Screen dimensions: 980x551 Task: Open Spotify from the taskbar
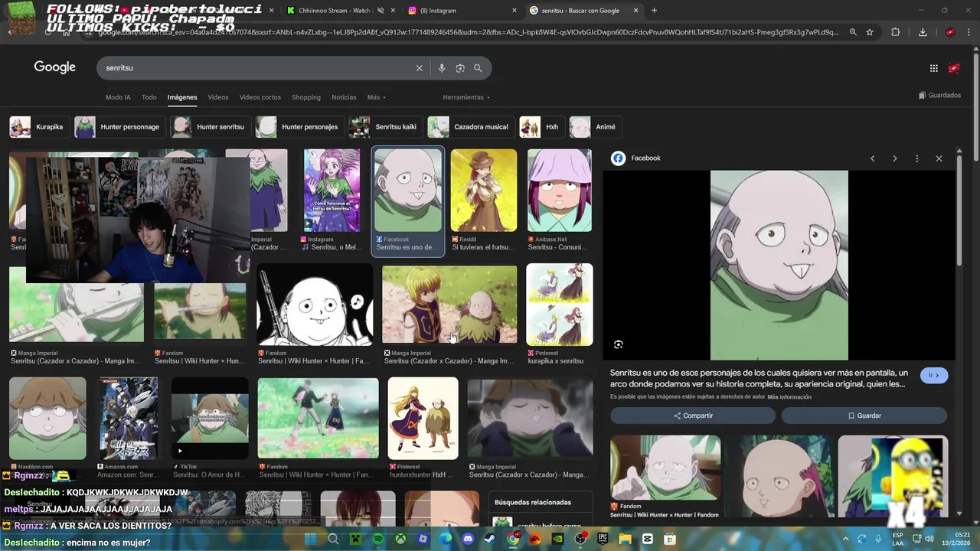pyautogui.click(x=378, y=539)
